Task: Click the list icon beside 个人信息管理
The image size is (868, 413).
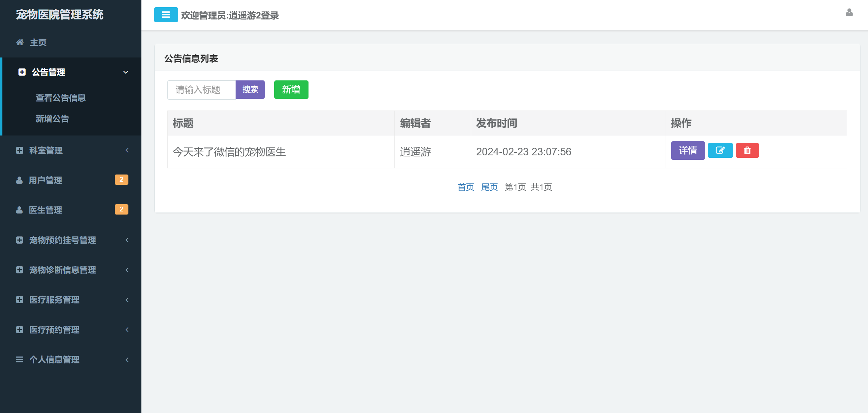Action: (x=20, y=360)
